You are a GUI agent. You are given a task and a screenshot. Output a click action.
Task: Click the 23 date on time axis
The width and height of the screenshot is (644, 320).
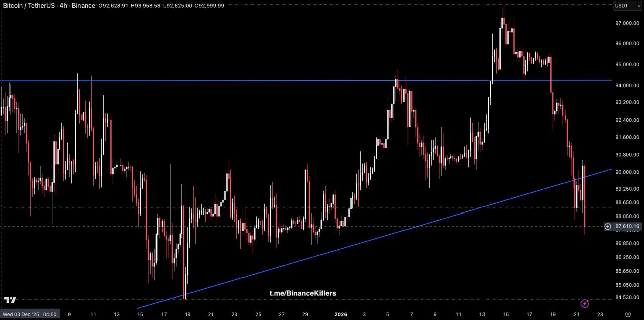[x=600, y=314]
